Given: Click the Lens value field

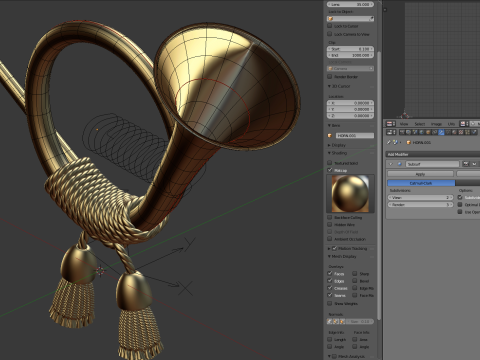Looking at the screenshot, I should point(350,4).
